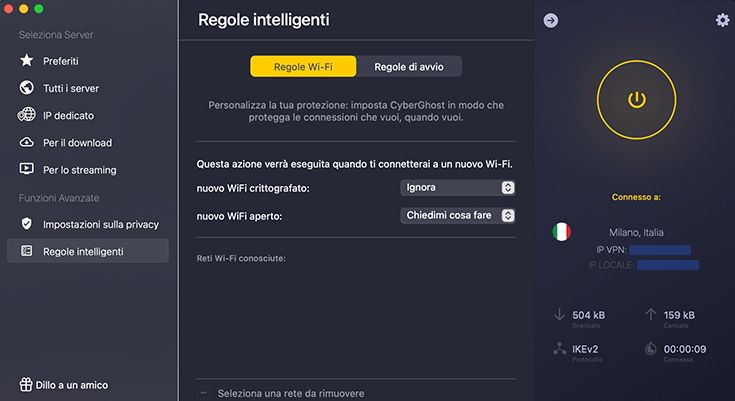Click the IP VPN redacted field
The width and height of the screenshot is (735, 401).
coord(660,250)
